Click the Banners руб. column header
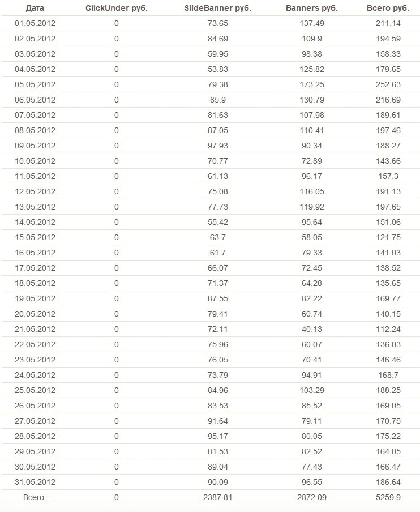Screen dimensions: 420x512 pos(311,8)
